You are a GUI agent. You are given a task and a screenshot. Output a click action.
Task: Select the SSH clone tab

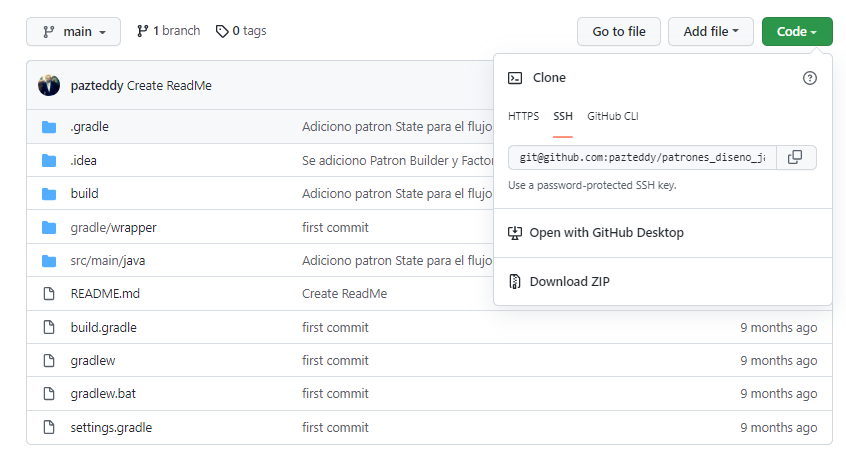click(x=563, y=116)
